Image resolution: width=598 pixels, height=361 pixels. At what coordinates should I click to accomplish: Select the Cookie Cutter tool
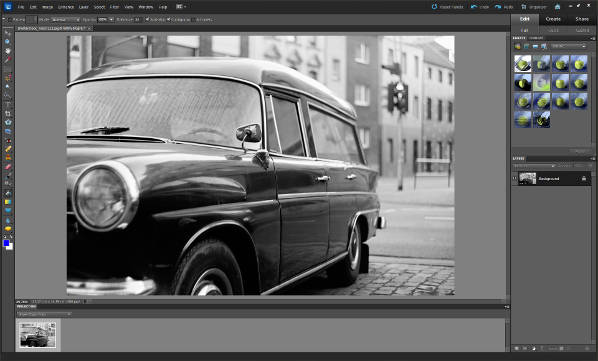pos(7,122)
